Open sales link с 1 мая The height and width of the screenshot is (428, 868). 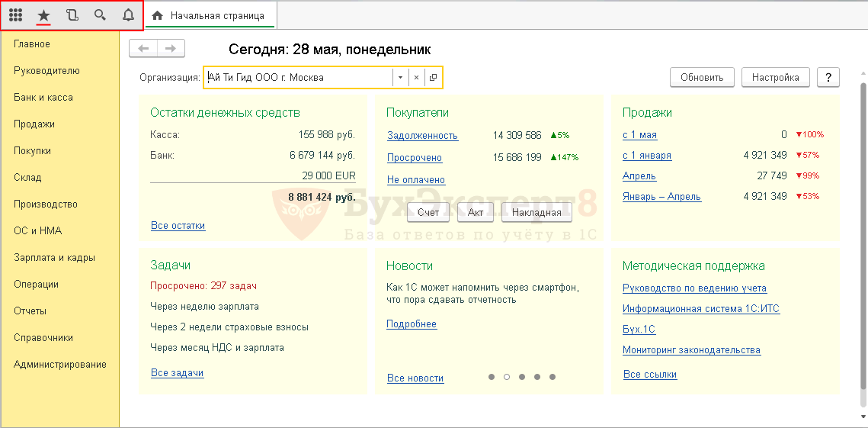(640, 135)
